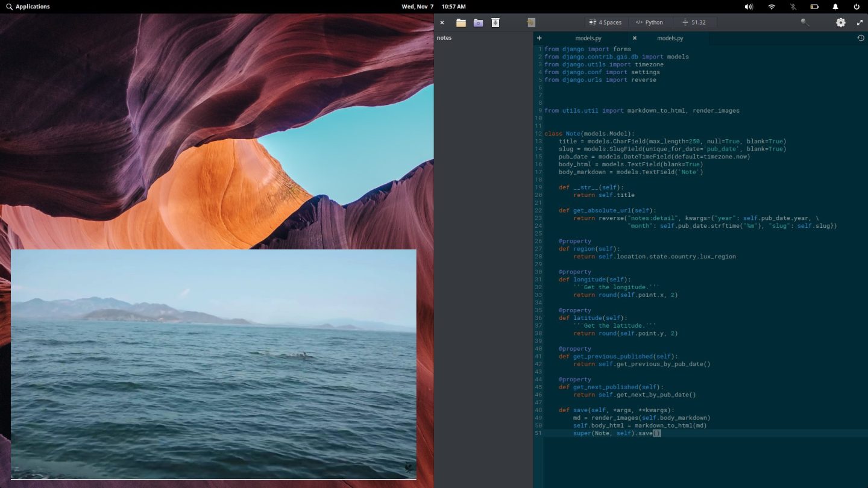The height and width of the screenshot is (488, 868).
Task: View file history via the clock icon
Action: pos(861,37)
